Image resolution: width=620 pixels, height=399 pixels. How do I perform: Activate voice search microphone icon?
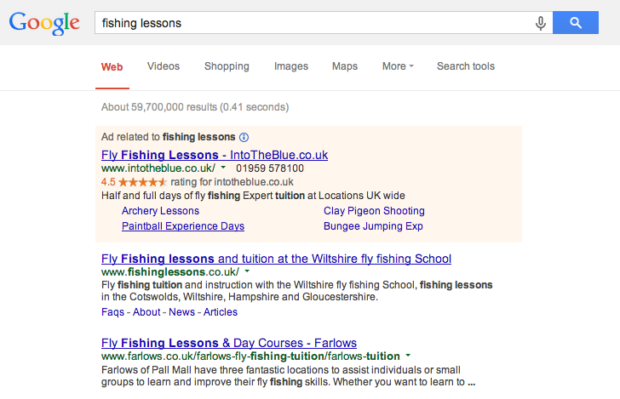[541, 23]
